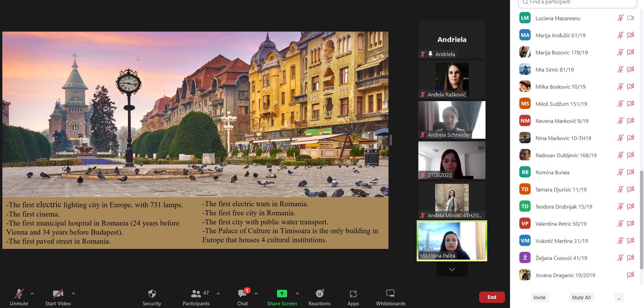Click the search icon in Find a participant

(x=525, y=2)
